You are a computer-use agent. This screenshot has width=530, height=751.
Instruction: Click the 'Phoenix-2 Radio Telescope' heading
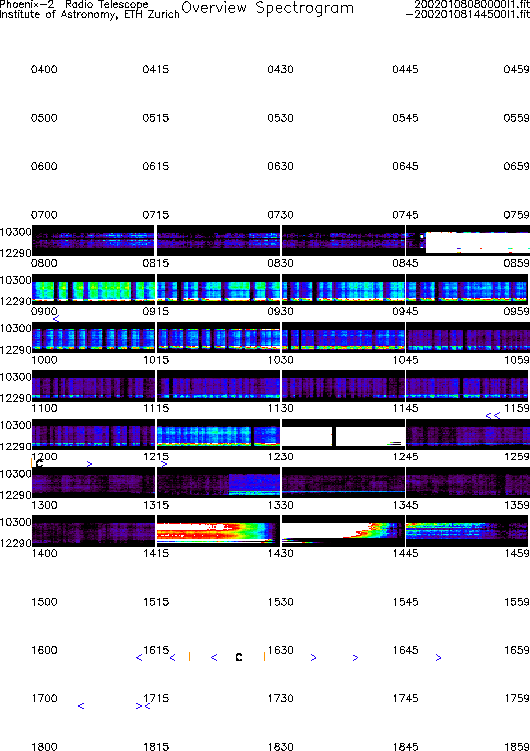tap(74, 4)
